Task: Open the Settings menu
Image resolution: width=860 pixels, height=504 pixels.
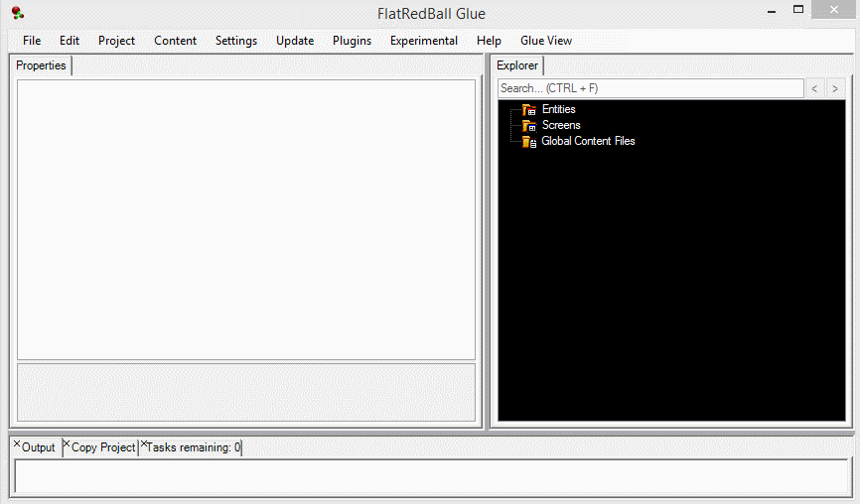Action: pyautogui.click(x=235, y=41)
